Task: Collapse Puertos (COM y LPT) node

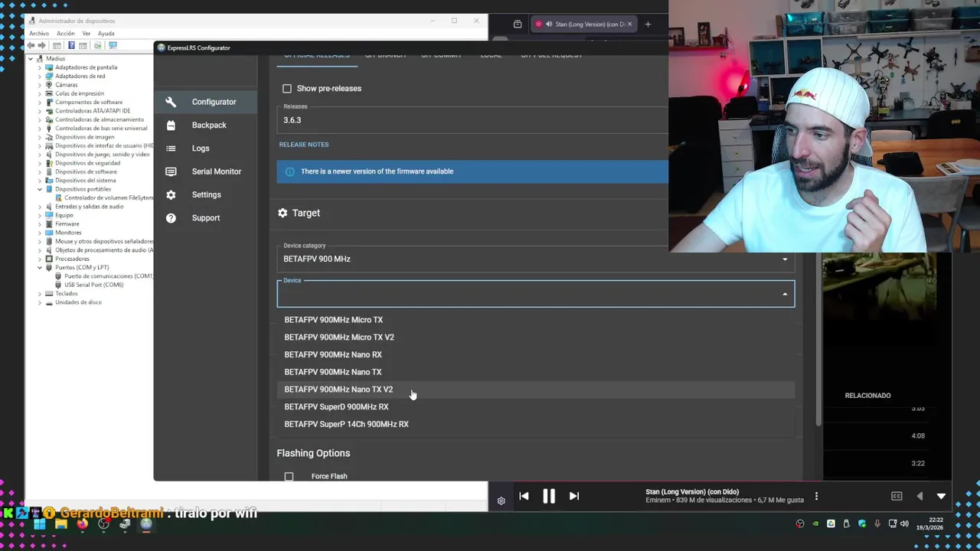Action: pyautogui.click(x=40, y=267)
